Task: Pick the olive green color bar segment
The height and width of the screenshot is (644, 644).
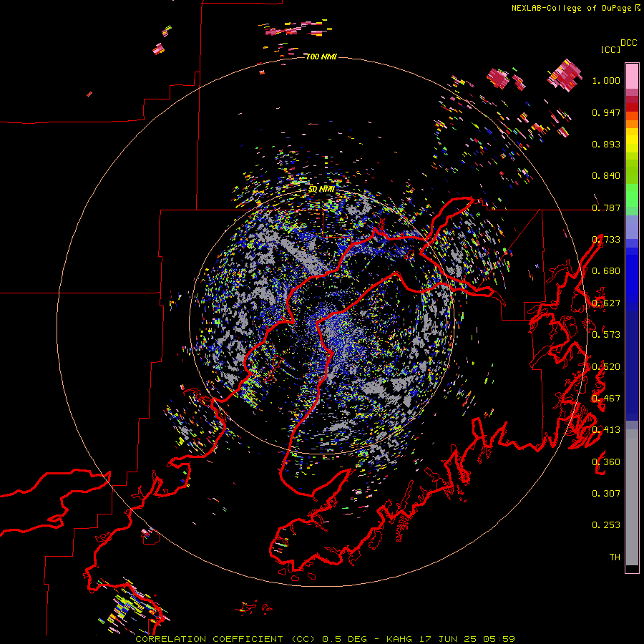Action: click(x=632, y=172)
